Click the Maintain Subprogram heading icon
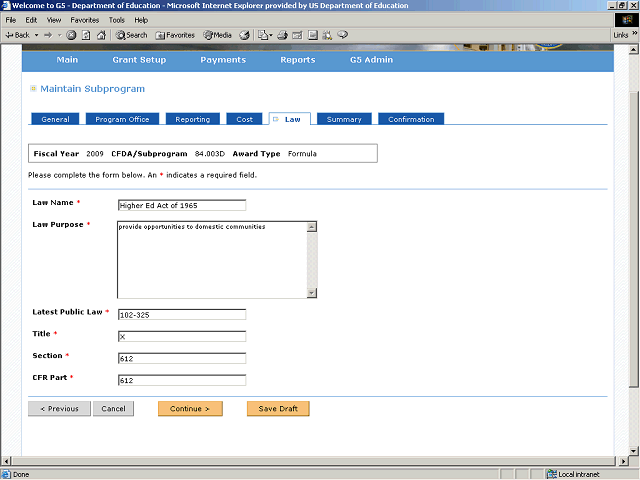Image resolution: width=640 pixels, height=480 pixels. pos(33,89)
